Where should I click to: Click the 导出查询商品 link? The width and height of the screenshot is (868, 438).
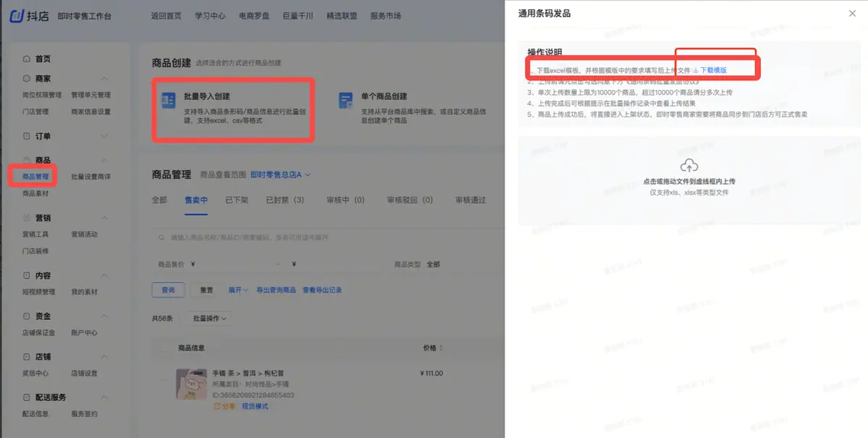pos(276,290)
